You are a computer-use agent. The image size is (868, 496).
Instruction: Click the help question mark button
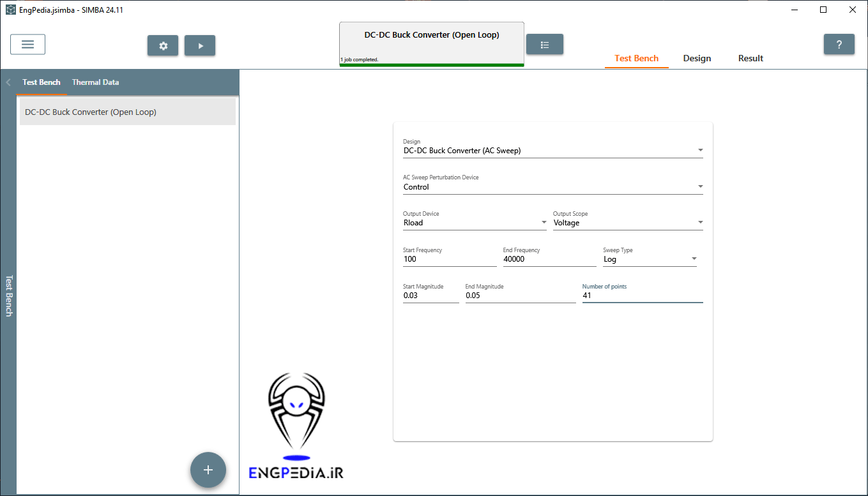click(x=839, y=45)
